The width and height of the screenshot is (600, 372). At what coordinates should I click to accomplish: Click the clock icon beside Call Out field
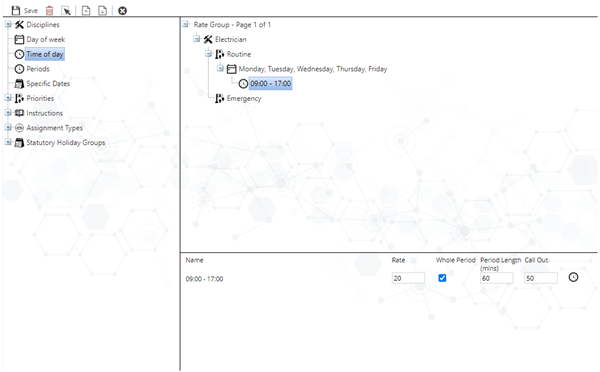point(573,277)
